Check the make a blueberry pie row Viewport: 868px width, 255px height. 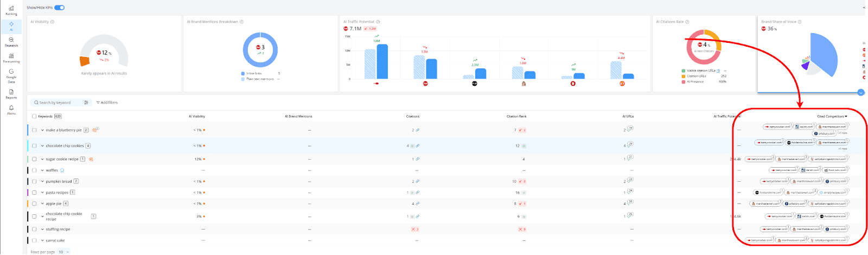34,130
